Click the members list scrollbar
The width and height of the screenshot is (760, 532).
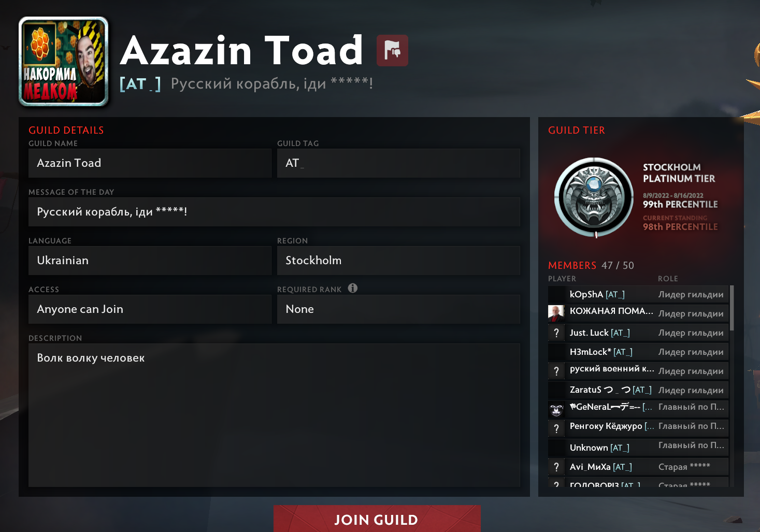coord(732,308)
